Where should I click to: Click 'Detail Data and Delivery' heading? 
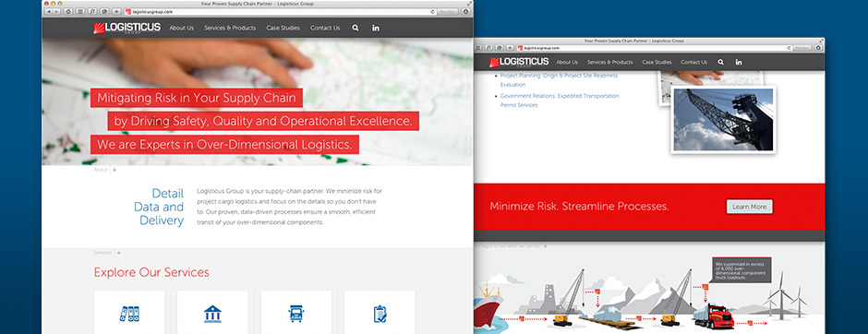pyautogui.click(x=159, y=207)
